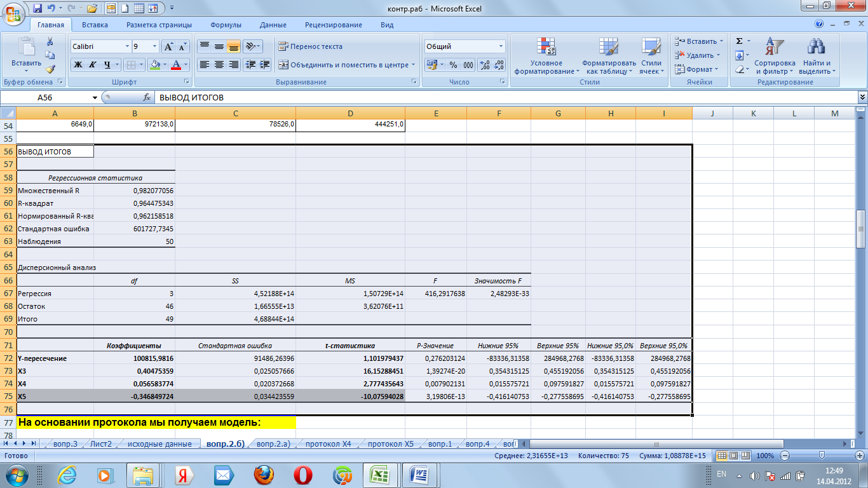Apply fill color paint bucket

coord(154,65)
